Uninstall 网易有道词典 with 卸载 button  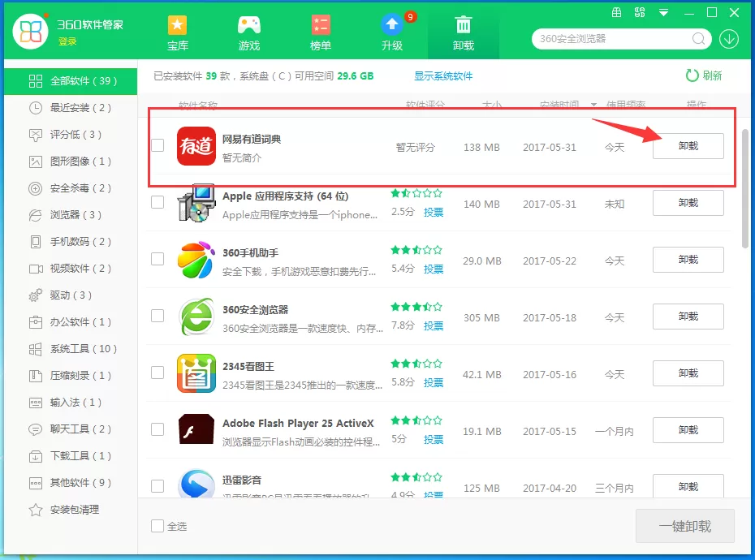pos(688,146)
